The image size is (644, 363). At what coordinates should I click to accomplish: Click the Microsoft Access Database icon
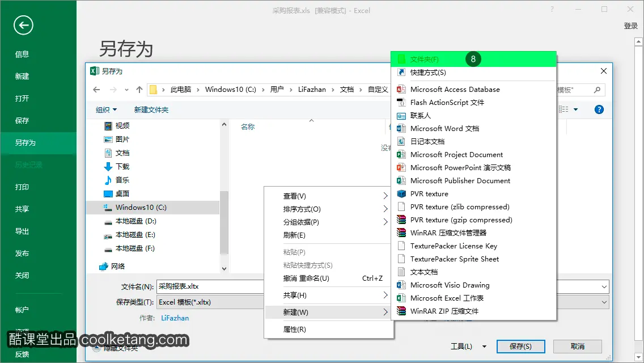401,89
